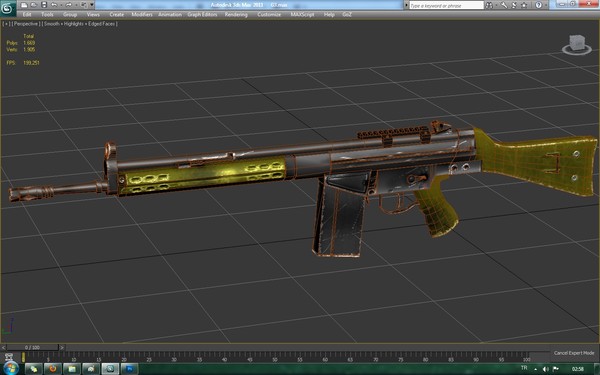This screenshot has width=600, height=375.
Task: Click the FPS 199.251 statistic
Action: point(23,63)
